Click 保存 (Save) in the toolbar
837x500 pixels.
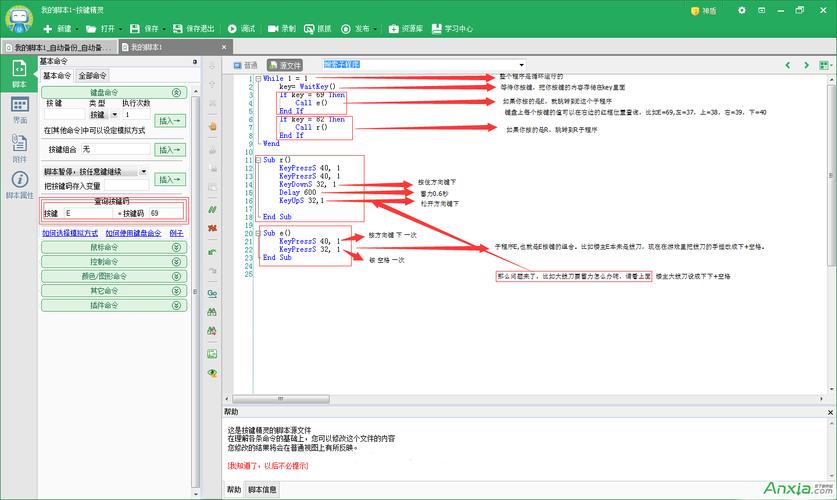point(144,29)
